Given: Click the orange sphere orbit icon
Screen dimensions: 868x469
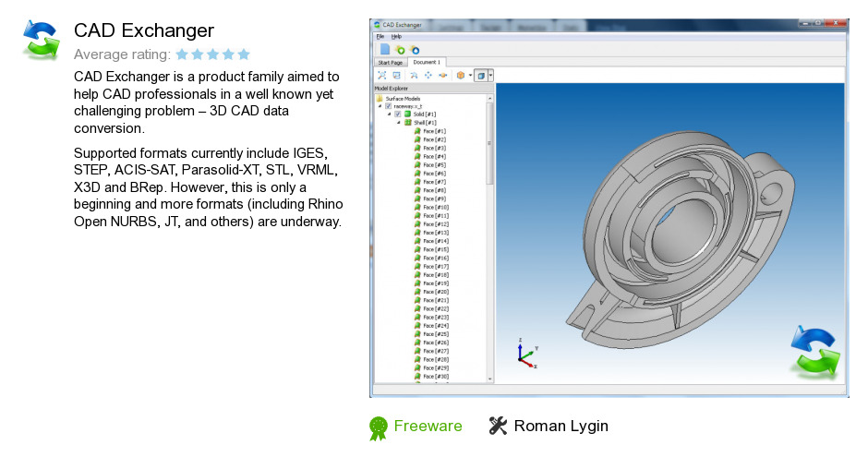Looking at the screenshot, I should 443,76.
